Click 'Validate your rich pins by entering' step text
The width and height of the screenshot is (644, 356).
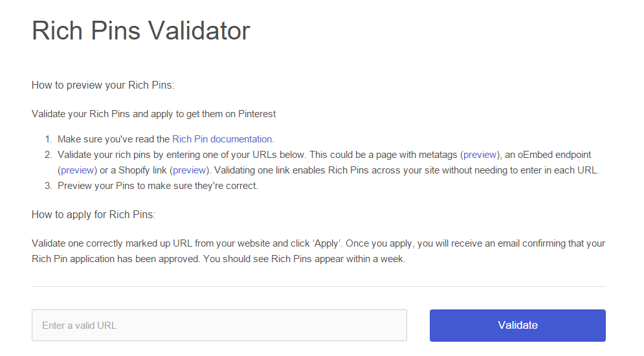tap(181, 155)
